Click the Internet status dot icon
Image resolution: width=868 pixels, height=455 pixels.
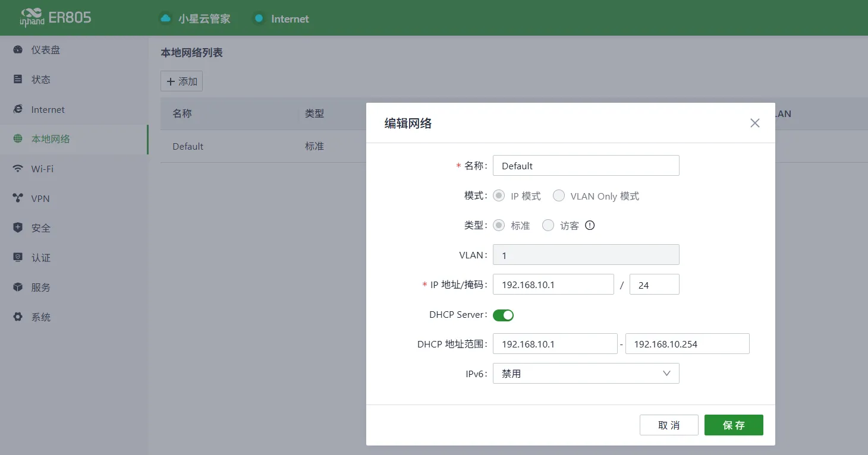pyautogui.click(x=259, y=18)
